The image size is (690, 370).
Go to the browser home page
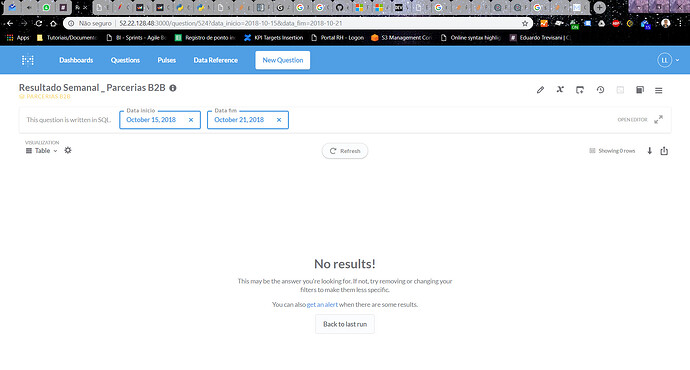tap(53, 23)
